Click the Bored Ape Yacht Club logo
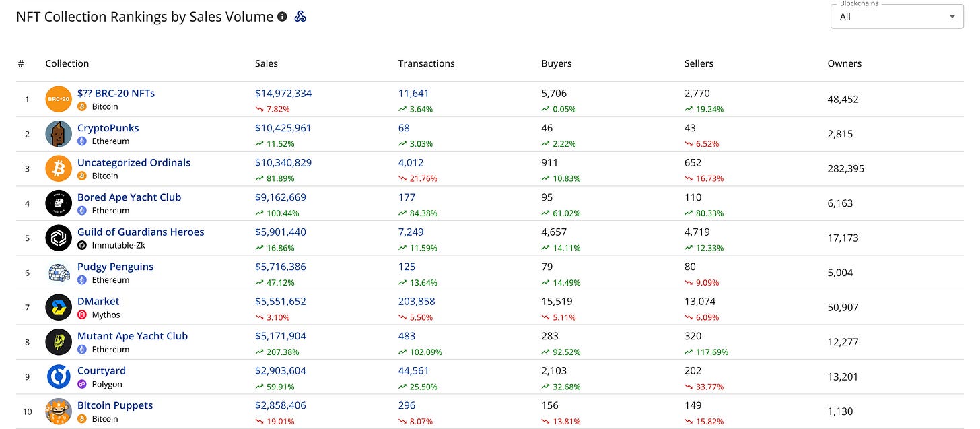The height and width of the screenshot is (429, 980). pos(59,203)
